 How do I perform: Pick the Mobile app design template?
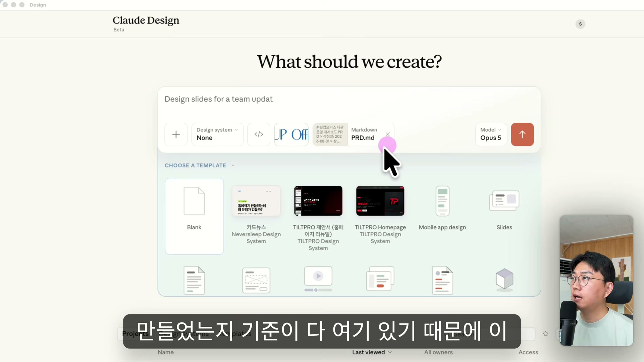(442, 208)
